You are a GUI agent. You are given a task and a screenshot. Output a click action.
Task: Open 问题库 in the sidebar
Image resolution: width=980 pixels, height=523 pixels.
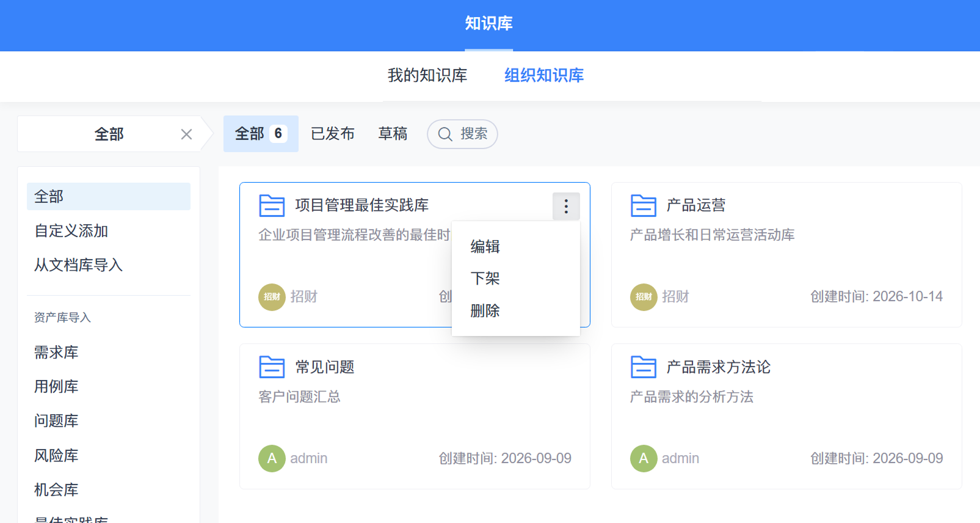click(56, 421)
